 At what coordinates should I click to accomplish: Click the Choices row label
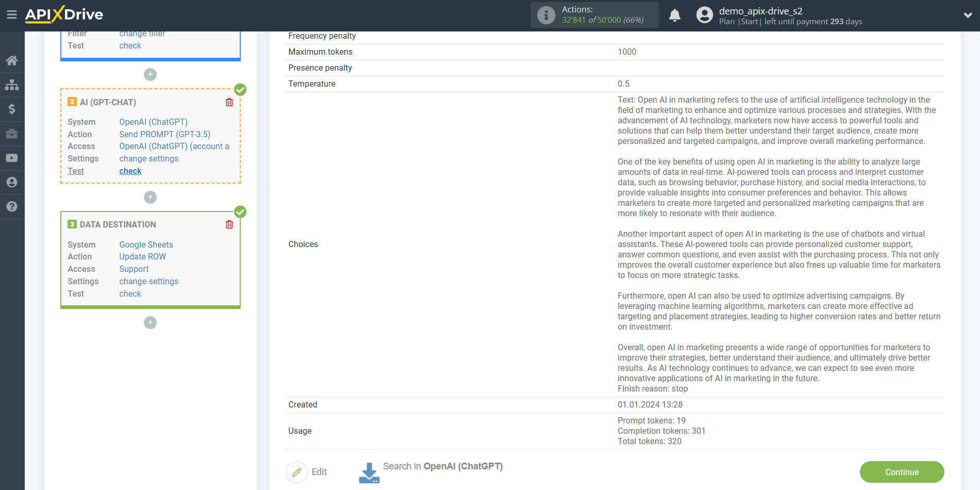[x=303, y=244]
